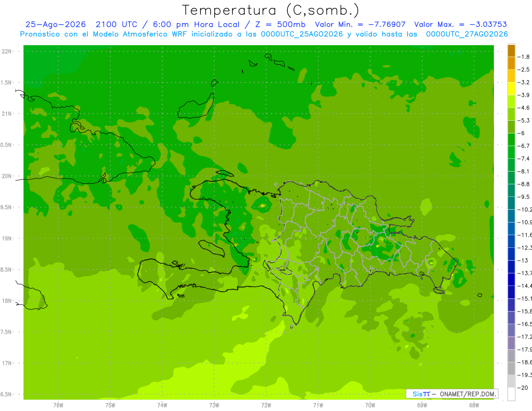Image resolution: width=532 pixels, height=411 pixels.
Task: Click the '75W' longitude label
Action: tap(110, 405)
